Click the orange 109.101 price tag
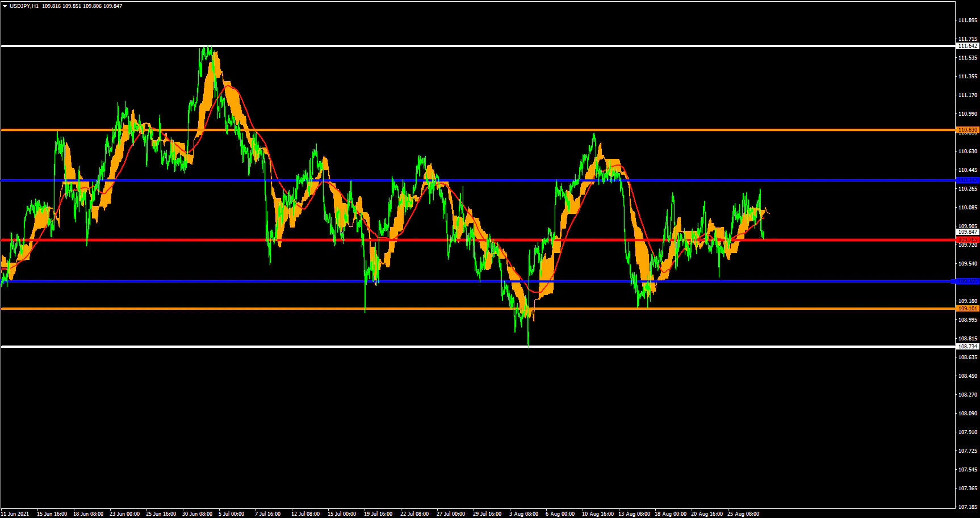 [x=968, y=309]
